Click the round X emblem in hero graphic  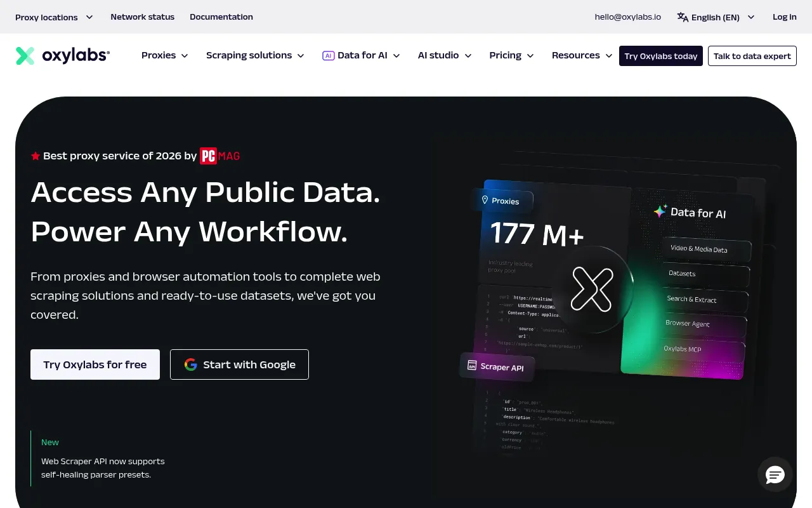pos(592,290)
